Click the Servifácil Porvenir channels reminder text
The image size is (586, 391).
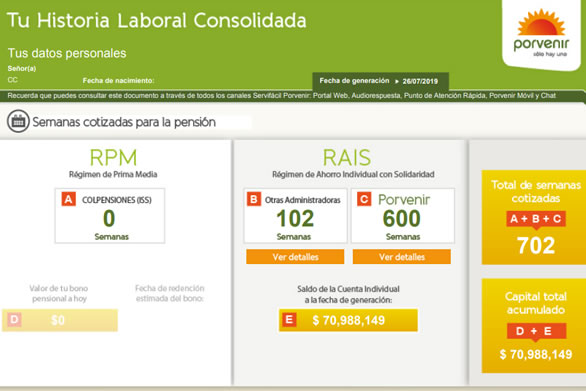[282, 96]
